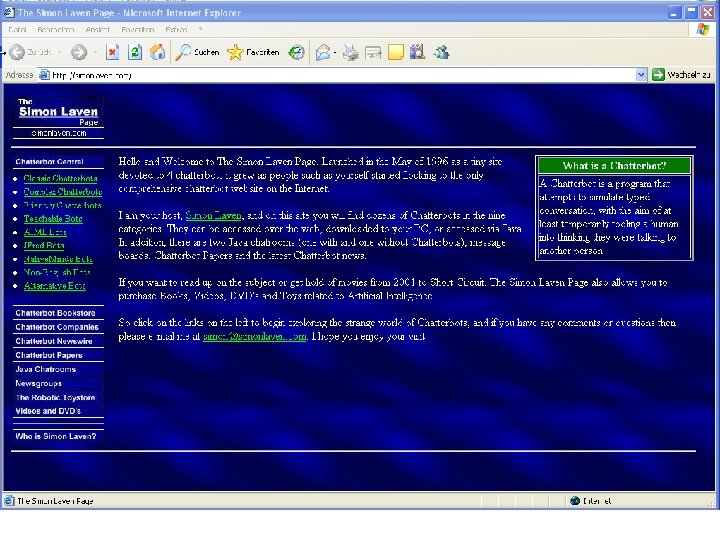Open the Mail envelope toolbar icon
Screen dimensions: 720x540
(323, 52)
